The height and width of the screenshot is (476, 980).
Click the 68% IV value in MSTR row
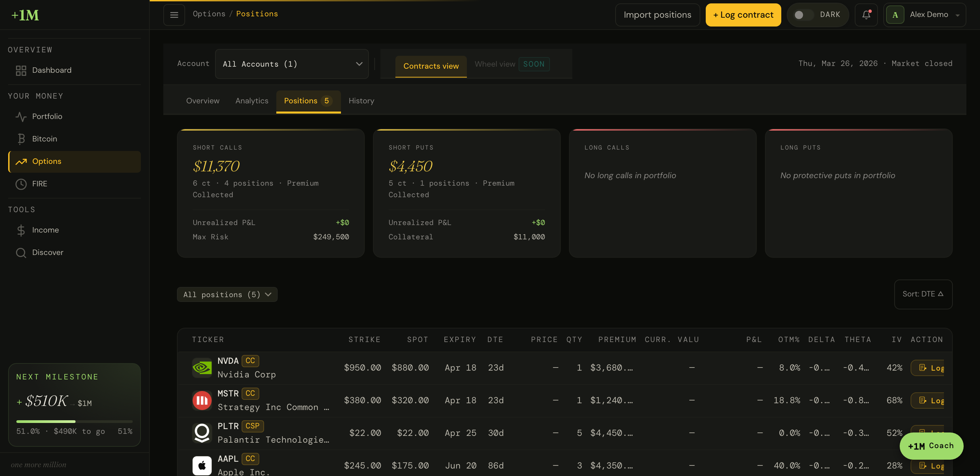(894, 400)
